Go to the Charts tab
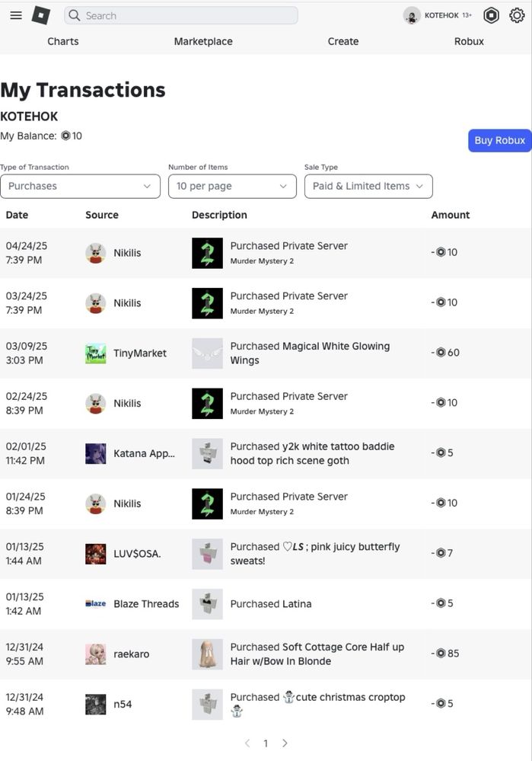The image size is (532, 761). 63,42
